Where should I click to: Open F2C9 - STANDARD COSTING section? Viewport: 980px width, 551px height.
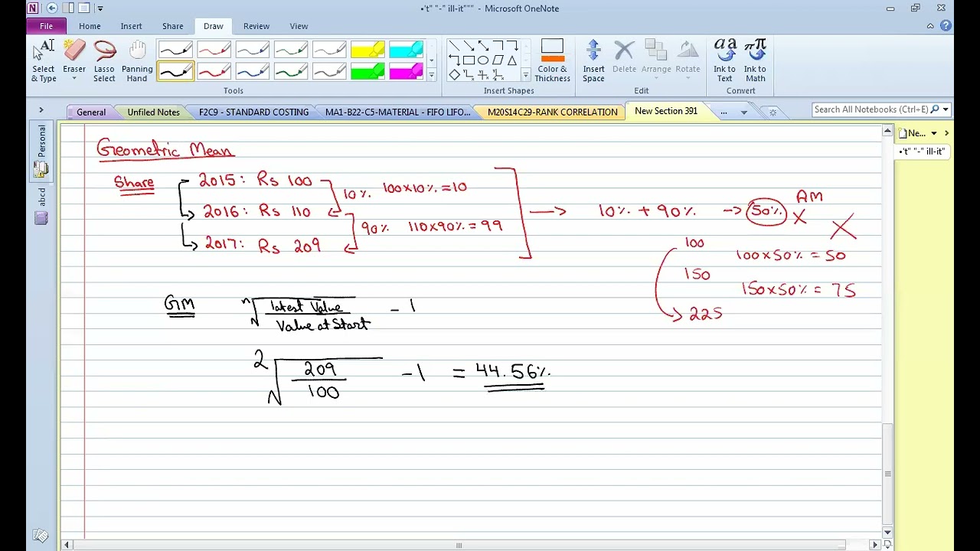(x=253, y=112)
